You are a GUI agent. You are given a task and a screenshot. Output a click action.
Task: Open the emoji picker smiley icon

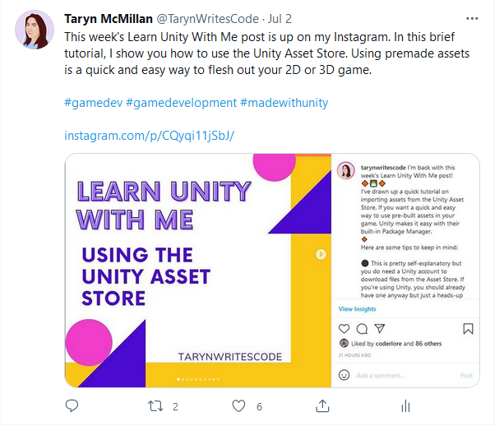click(344, 375)
